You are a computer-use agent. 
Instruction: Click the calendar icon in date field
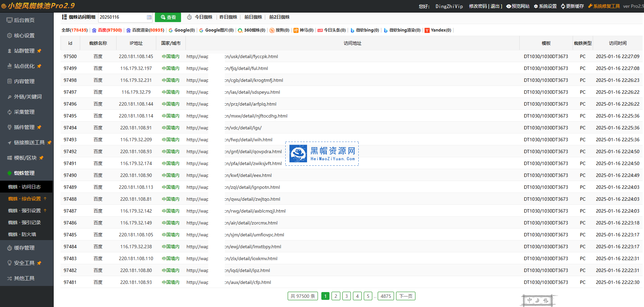coord(149,17)
